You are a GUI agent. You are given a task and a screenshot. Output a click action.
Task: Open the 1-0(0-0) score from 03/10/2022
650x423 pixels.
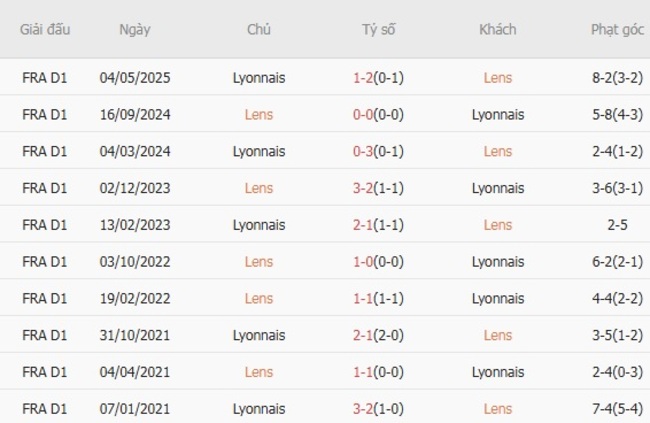tap(378, 262)
